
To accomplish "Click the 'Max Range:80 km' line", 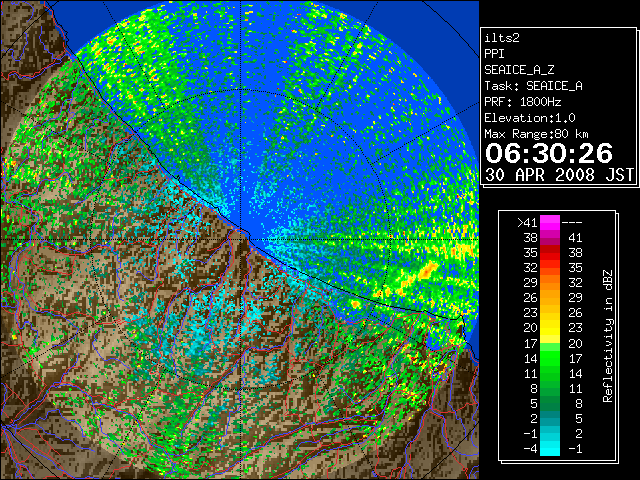I will [x=536, y=134].
